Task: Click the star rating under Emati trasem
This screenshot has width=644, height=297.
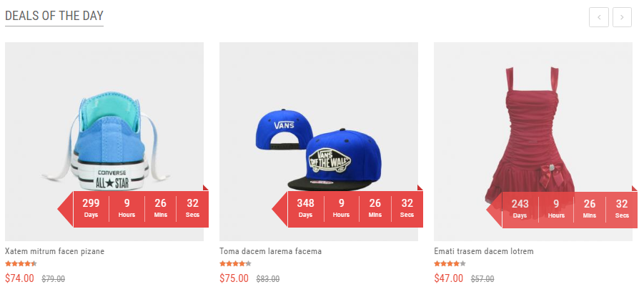Action: (450, 264)
